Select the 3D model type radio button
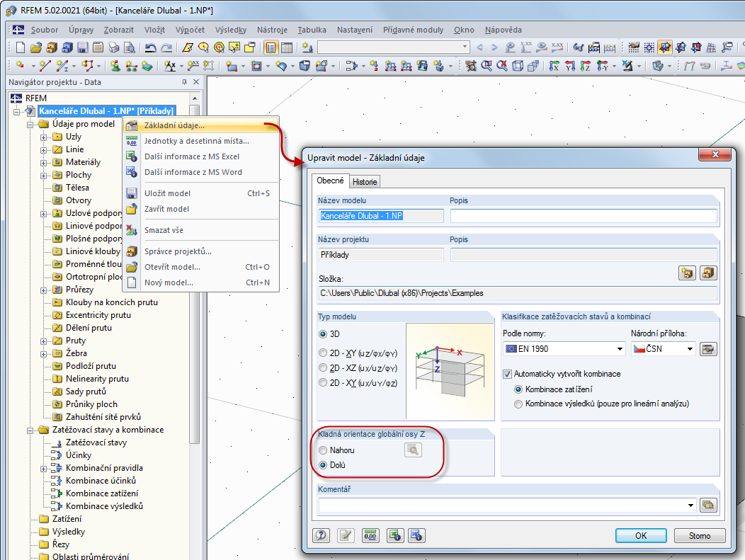Image resolution: width=745 pixels, height=560 pixels. 323,334
